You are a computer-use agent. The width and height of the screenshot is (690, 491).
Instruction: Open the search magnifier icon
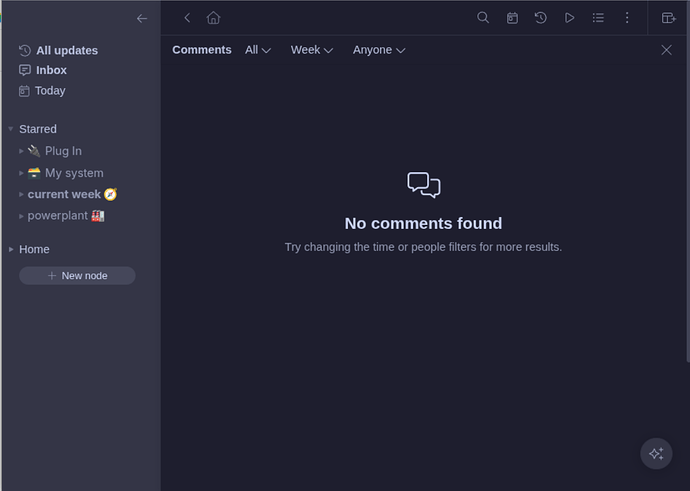(x=483, y=18)
